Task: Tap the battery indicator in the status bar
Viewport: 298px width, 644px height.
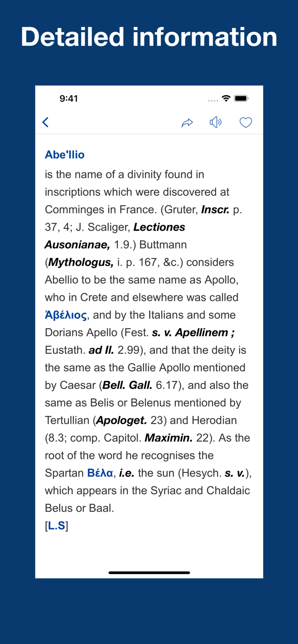Action: pyautogui.click(x=241, y=98)
